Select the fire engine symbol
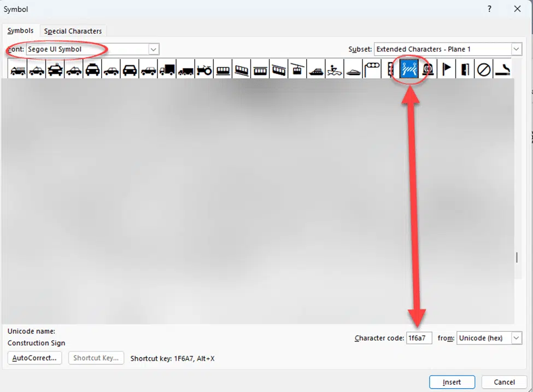 pos(17,69)
